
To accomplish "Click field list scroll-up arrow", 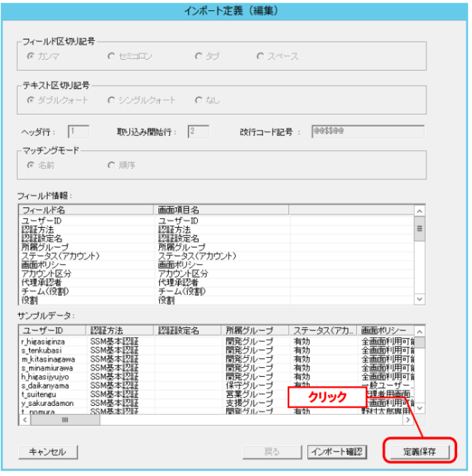I will [x=420, y=211].
